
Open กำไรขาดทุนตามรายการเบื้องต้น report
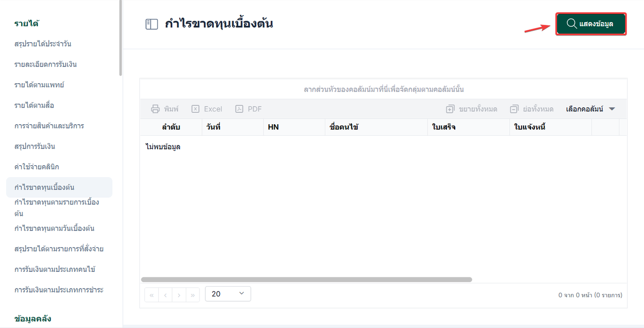point(57,208)
